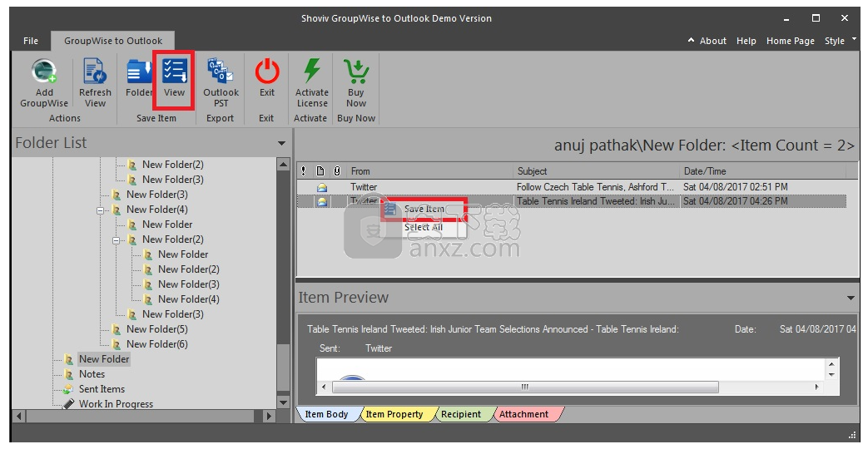The width and height of the screenshot is (868, 454).
Task: Select the innermost New Folder(4) tree item
Action: click(x=189, y=299)
